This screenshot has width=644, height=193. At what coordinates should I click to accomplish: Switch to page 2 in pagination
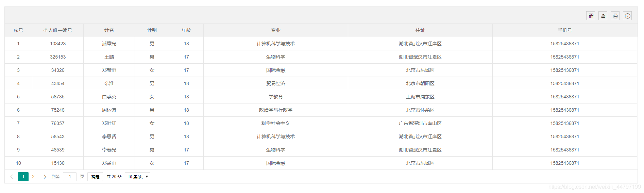33,177
